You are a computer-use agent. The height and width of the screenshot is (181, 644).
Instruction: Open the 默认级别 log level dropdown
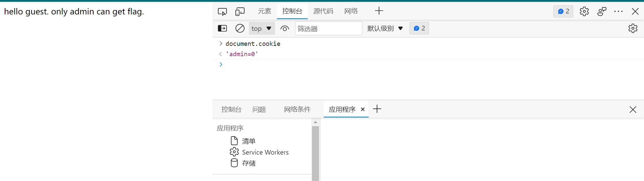pyautogui.click(x=385, y=28)
